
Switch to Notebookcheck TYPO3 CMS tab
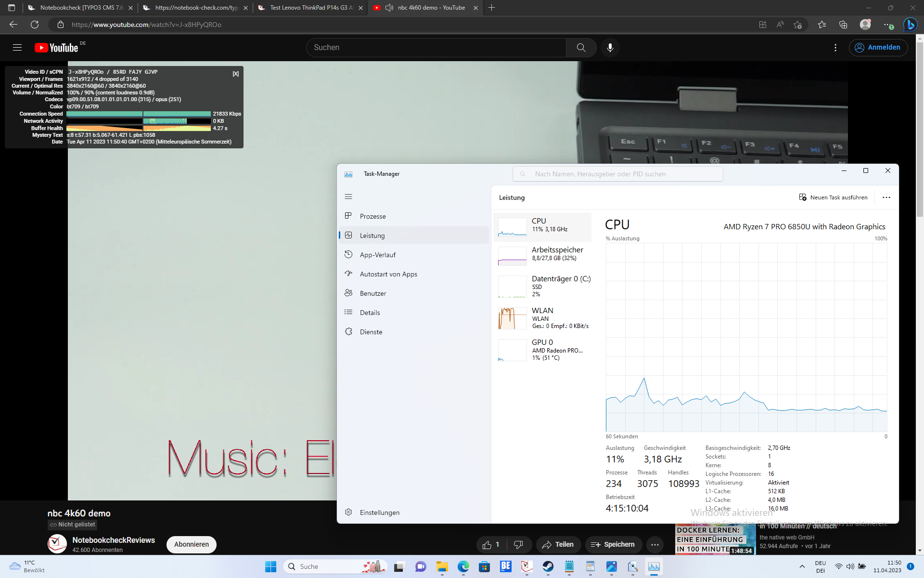coord(80,8)
